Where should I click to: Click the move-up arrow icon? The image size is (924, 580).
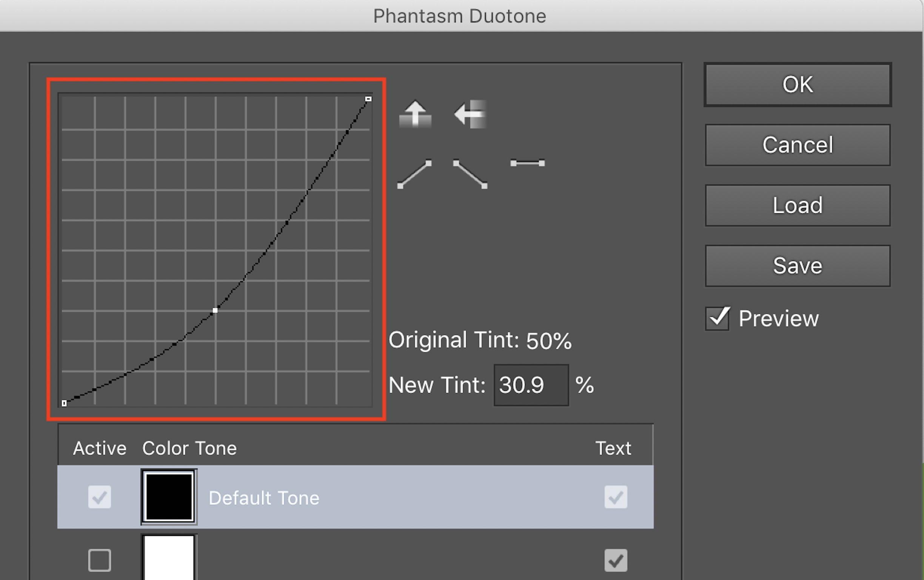(x=415, y=114)
